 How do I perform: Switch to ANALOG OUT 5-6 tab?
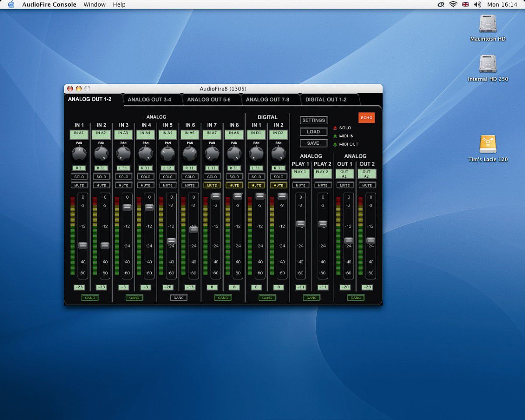pyautogui.click(x=209, y=100)
